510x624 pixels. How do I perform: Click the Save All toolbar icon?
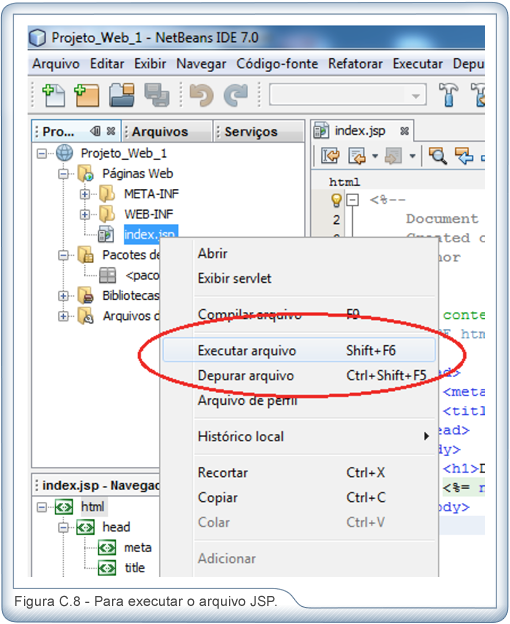[156, 95]
